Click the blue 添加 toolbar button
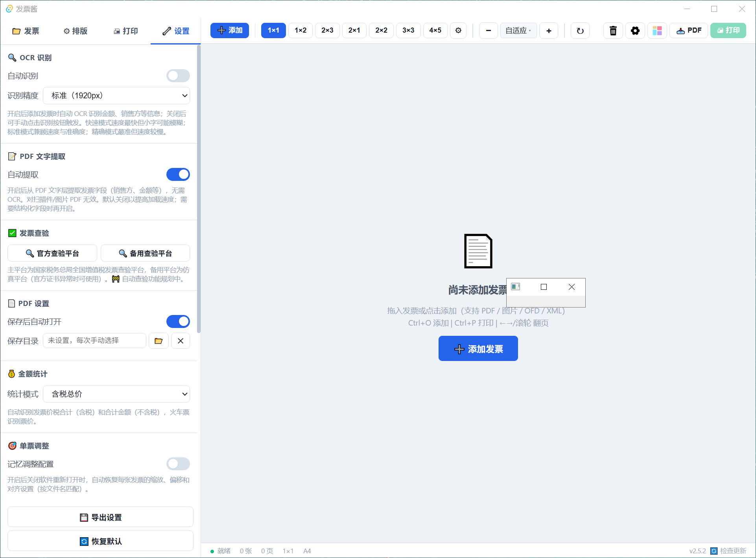The width and height of the screenshot is (756, 558). click(230, 30)
